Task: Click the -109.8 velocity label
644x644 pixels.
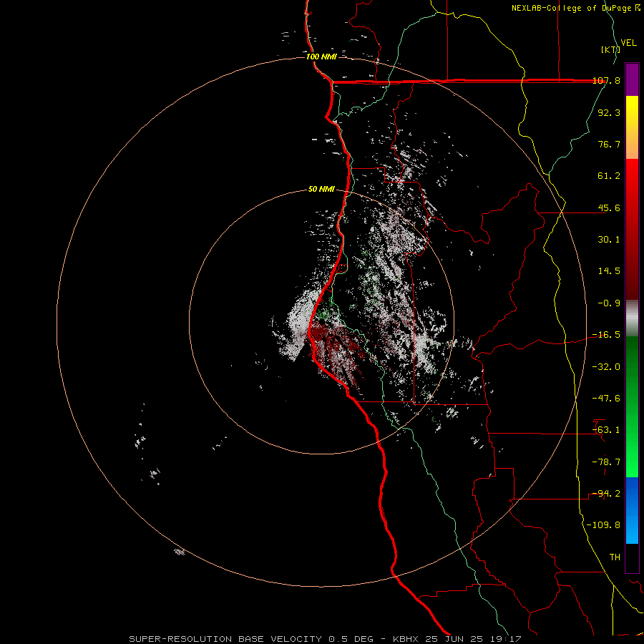Action: click(603, 525)
